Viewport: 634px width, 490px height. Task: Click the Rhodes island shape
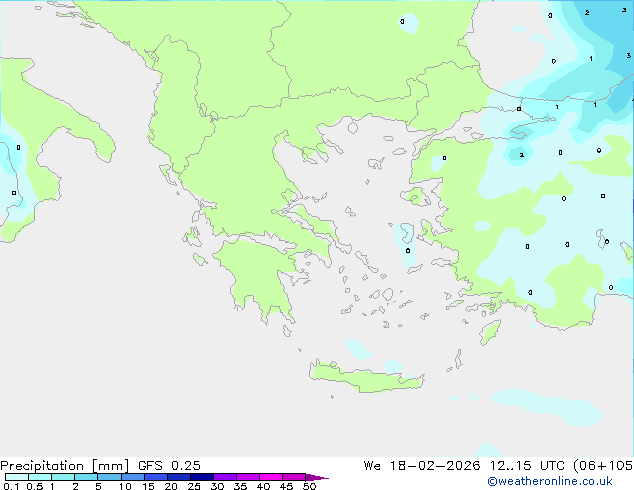pos(488,330)
